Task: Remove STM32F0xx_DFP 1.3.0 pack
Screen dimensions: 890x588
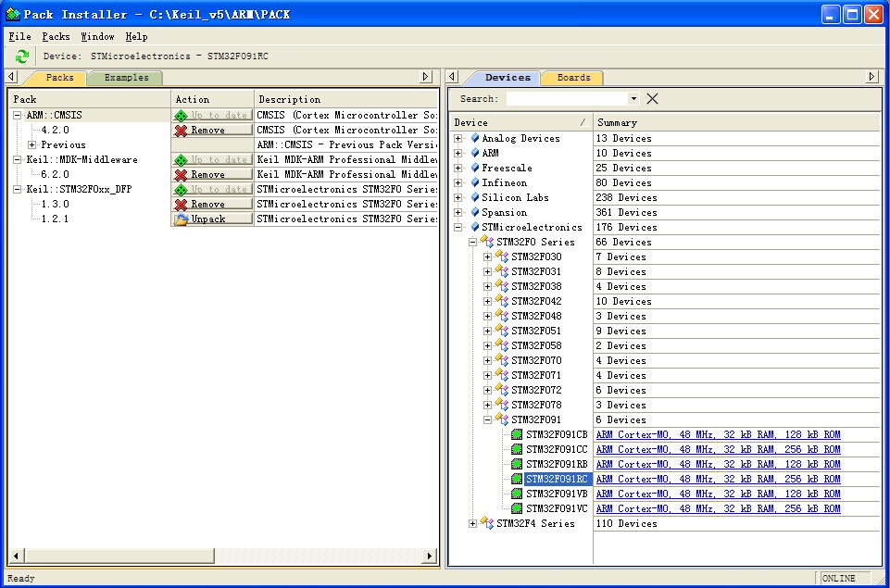Action: click(213, 204)
